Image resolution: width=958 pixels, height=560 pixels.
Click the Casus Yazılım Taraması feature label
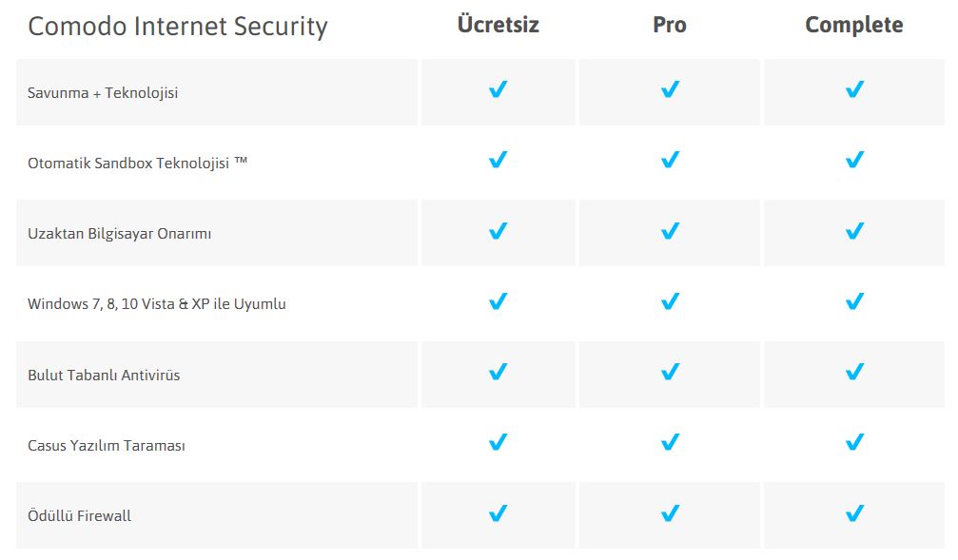(107, 446)
